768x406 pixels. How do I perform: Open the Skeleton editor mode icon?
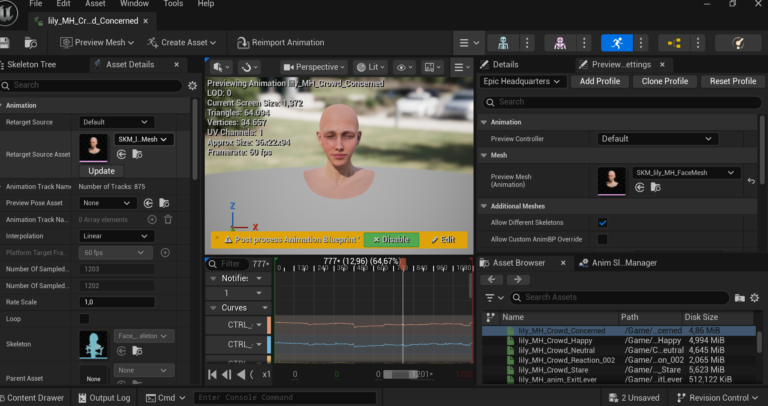point(503,43)
